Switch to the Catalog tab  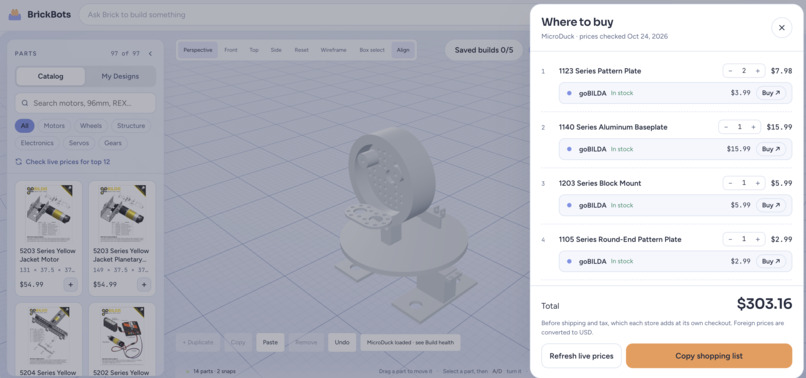[x=50, y=76]
